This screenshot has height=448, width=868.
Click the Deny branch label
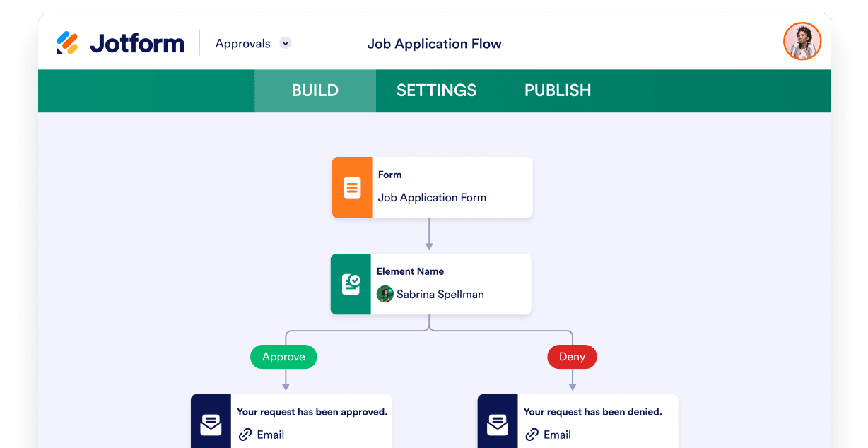pyautogui.click(x=572, y=357)
